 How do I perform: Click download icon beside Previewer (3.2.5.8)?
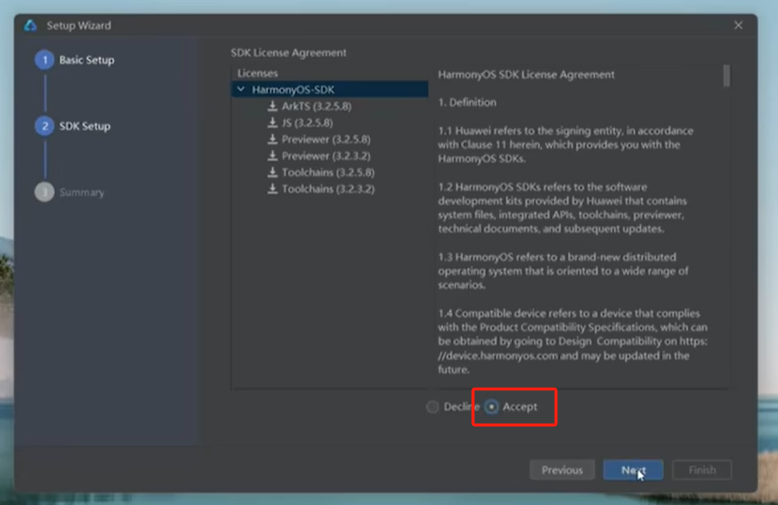(272, 139)
